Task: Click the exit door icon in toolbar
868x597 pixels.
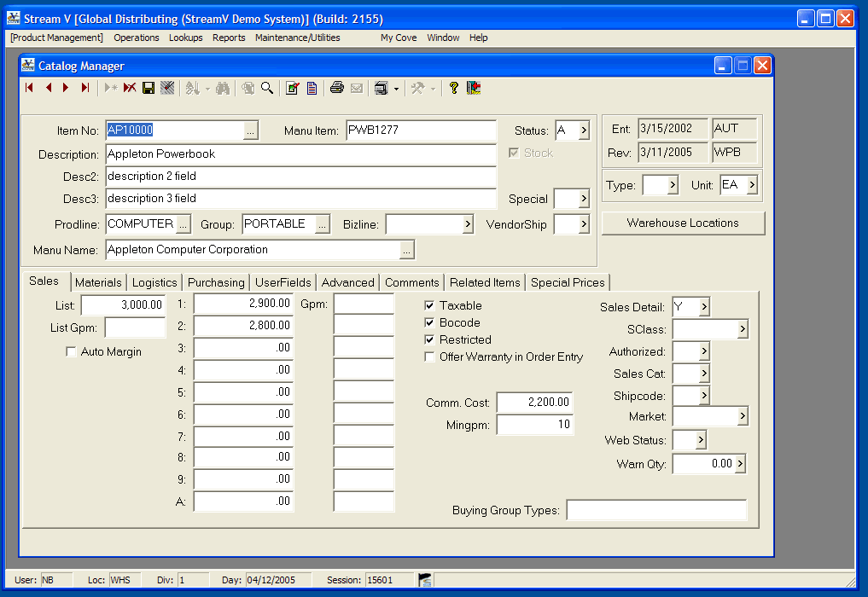Action: click(474, 88)
